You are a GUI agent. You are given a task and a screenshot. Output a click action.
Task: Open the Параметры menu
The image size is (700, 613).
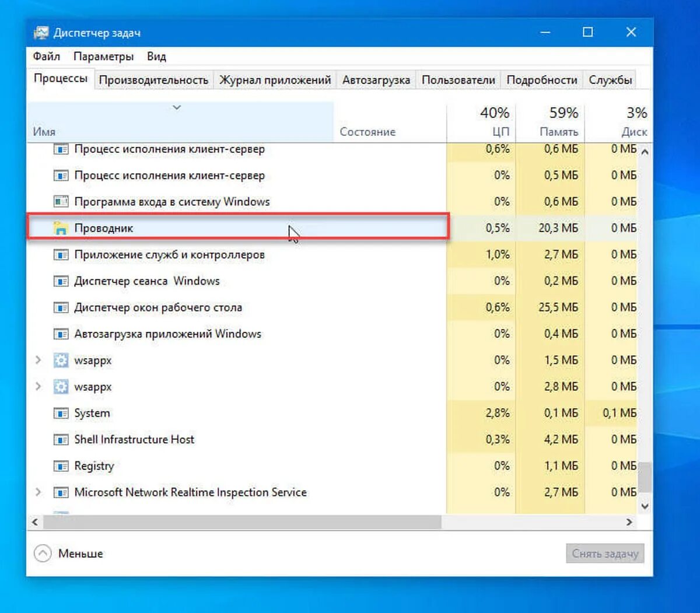tap(103, 57)
